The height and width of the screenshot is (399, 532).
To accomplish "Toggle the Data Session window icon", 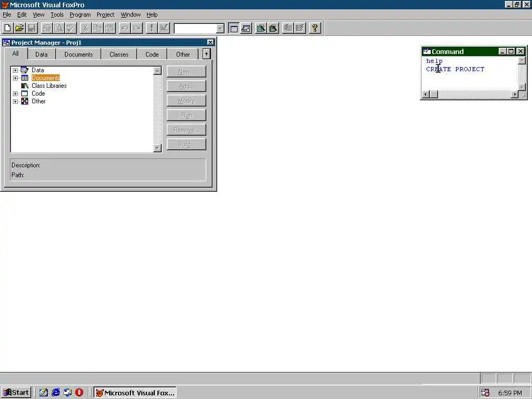I will 246,28.
